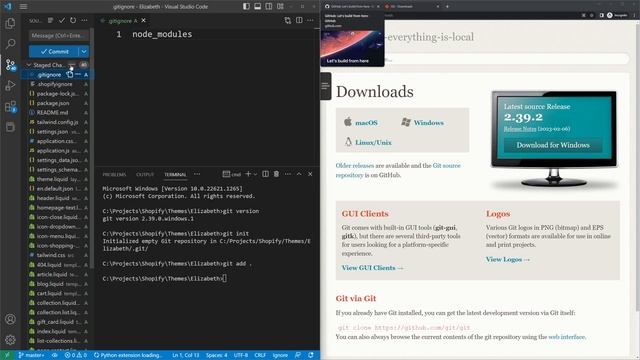Switch Source Control to tree view icon
640x360 pixels.
[x=50, y=20]
